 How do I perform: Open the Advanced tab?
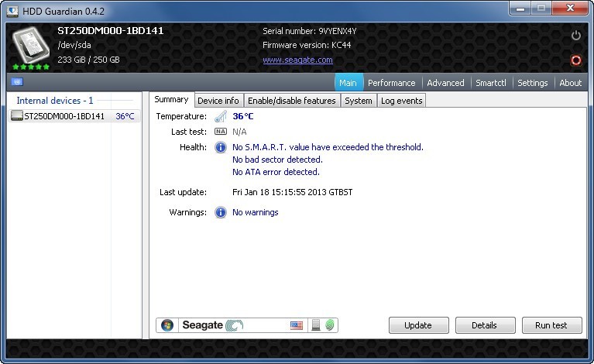click(445, 83)
